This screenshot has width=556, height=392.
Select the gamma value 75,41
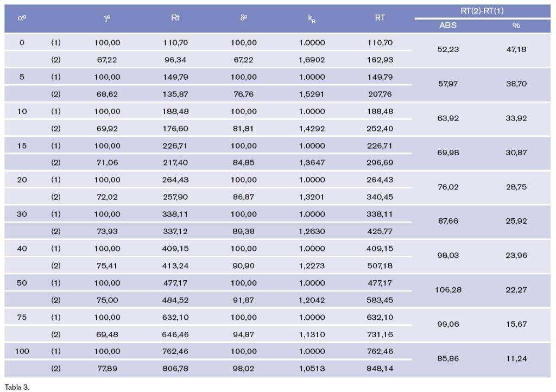pyautogui.click(x=107, y=265)
